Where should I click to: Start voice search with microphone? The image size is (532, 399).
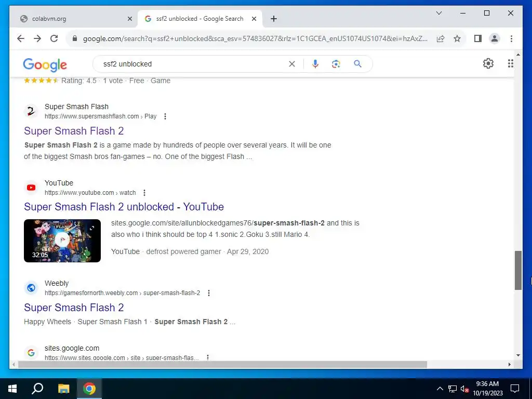(315, 64)
